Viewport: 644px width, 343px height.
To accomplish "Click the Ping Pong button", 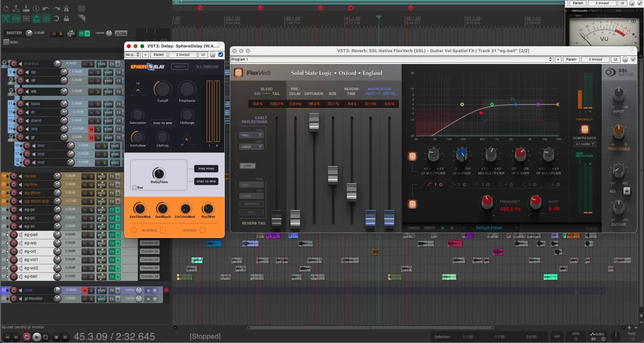I will [x=206, y=169].
